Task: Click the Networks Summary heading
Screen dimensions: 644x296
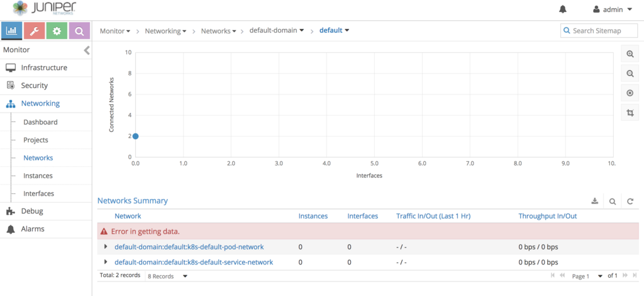Action: [x=133, y=201]
